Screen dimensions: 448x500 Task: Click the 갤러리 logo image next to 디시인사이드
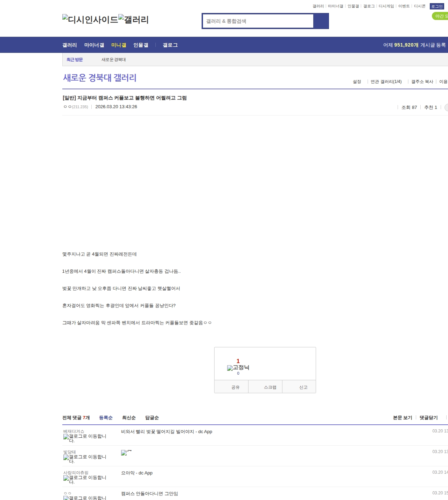(x=134, y=20)
